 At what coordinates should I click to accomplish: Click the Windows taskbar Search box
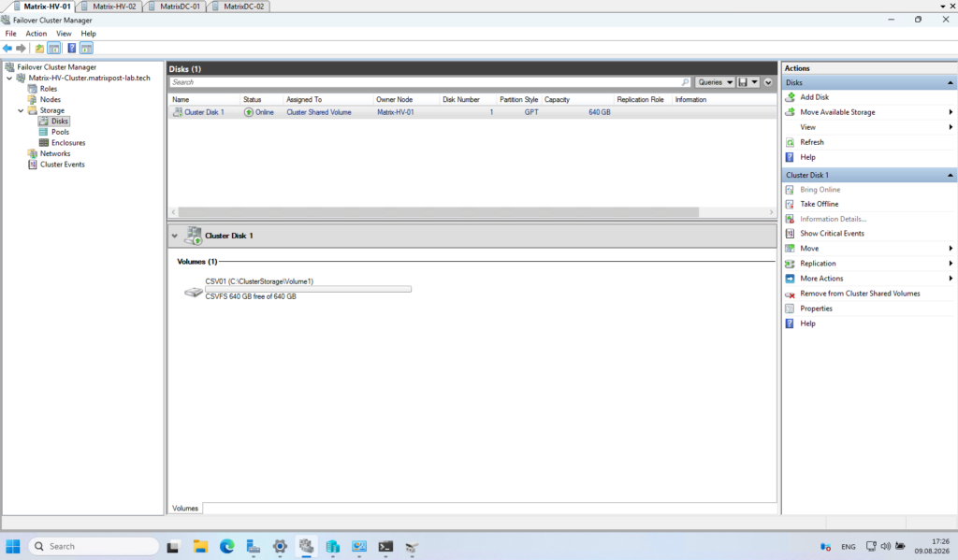pos(94,547)
